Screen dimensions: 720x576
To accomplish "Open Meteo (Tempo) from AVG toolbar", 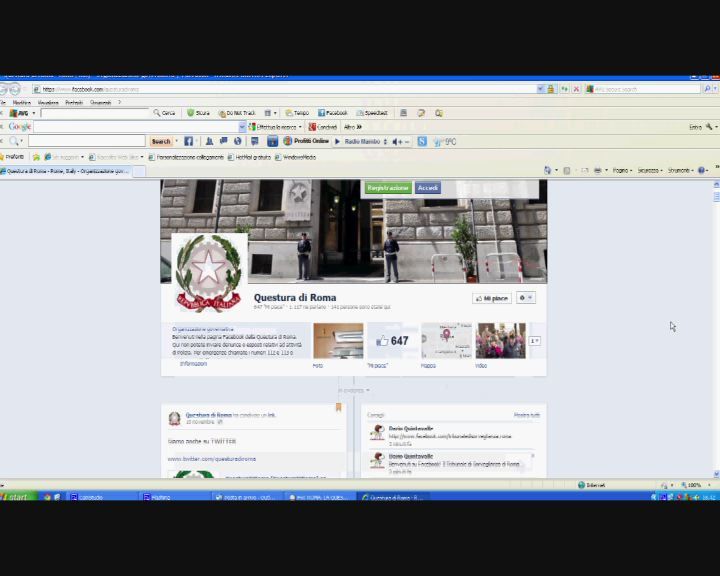I will tap(297, 113).
